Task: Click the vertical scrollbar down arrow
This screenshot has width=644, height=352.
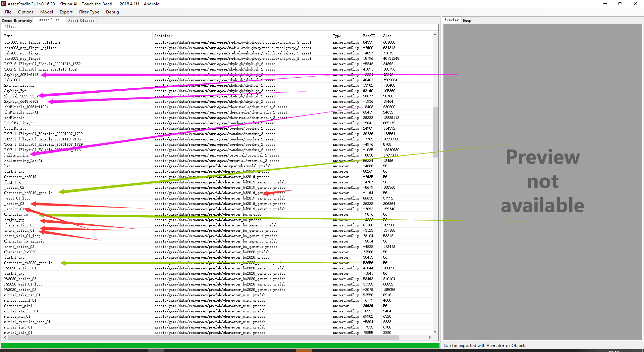Action: tap(435, 332)
